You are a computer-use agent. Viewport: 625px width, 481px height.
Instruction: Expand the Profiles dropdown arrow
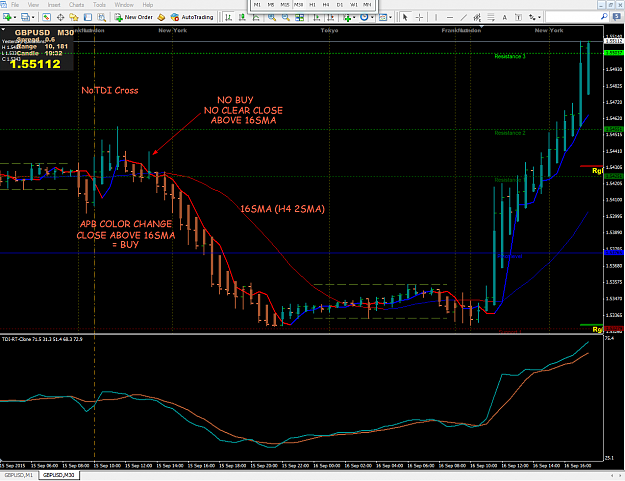click(33, 17)
